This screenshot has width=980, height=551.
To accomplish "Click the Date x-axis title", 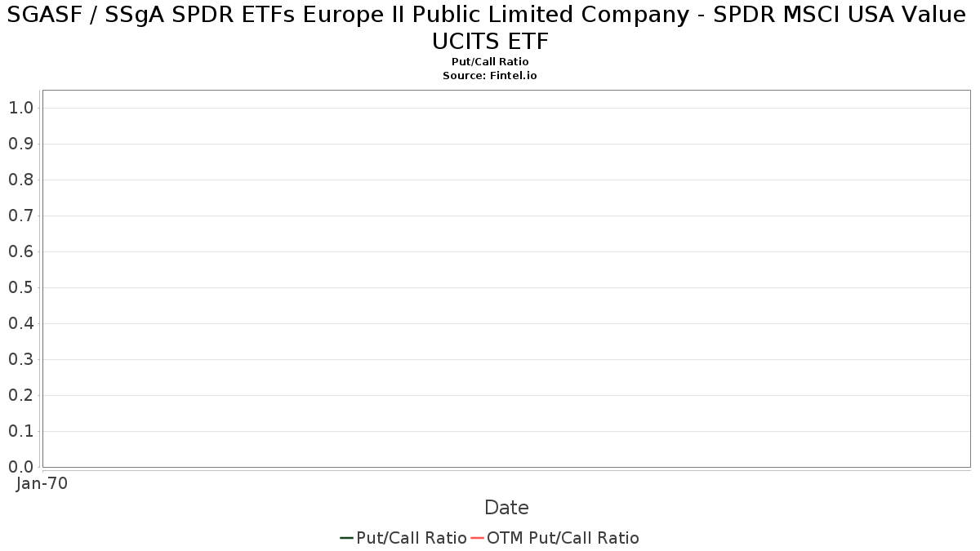I will 506,508.
